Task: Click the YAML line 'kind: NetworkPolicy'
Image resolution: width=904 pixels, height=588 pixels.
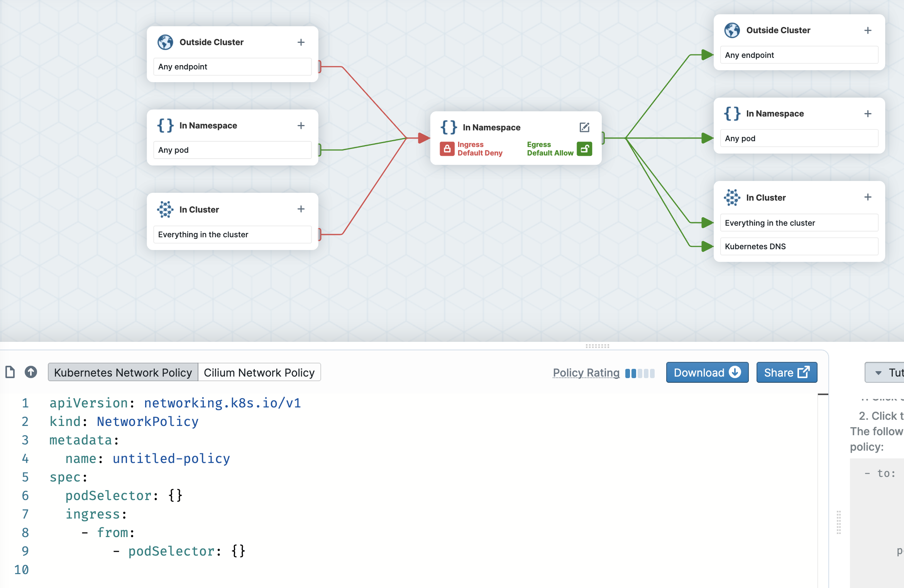Action: 124,421
